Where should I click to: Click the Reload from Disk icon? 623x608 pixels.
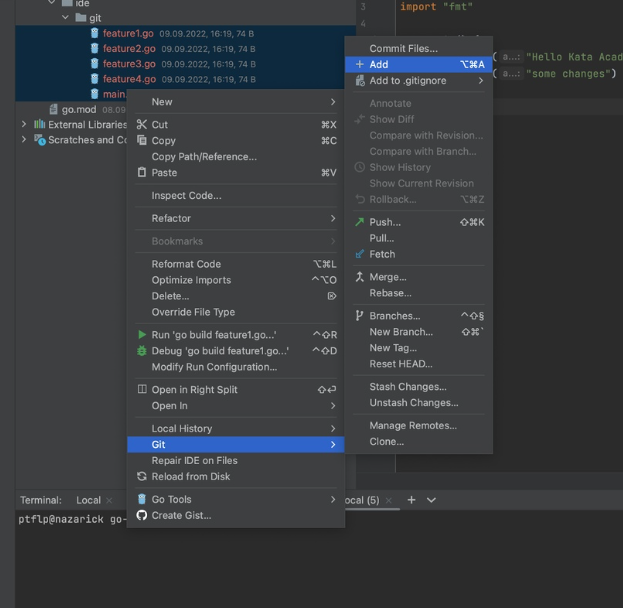[x=142, y=477]
